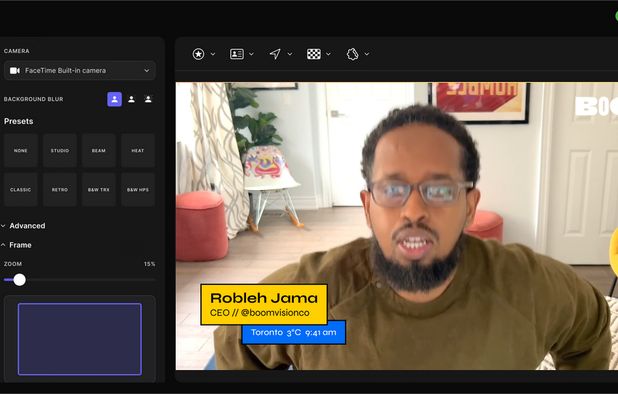Open the FaceTime Built-in camera dropdown

(80, 71)
